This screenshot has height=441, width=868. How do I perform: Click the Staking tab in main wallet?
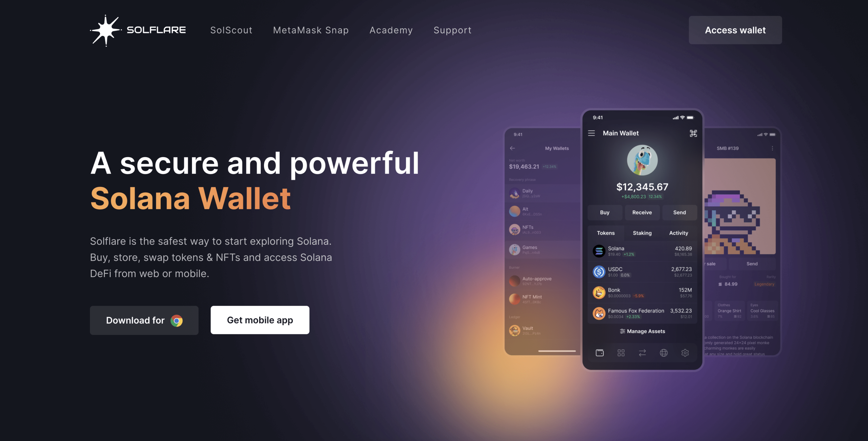point(642,232)
